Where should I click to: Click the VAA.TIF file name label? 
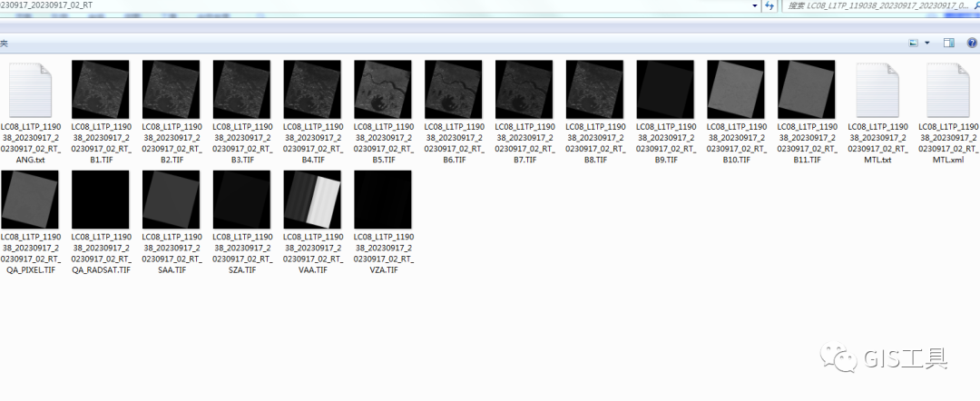313,254
